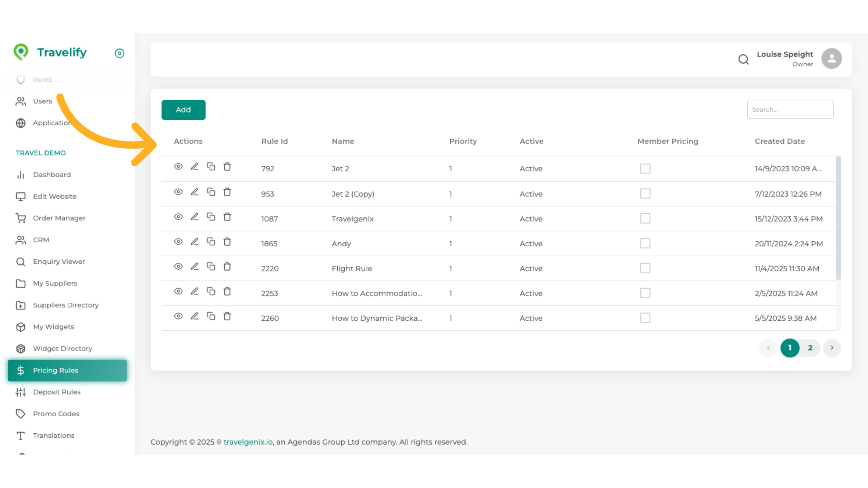Go to next page with right chevron
The image size is (868, 488).
click(x=832, y=348)
